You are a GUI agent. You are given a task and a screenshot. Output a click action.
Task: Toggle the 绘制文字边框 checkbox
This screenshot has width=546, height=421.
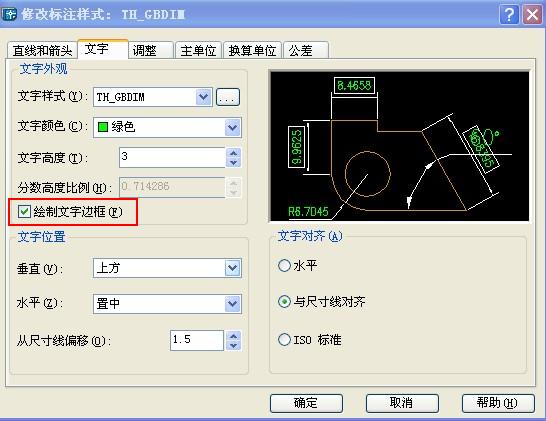pos(24,211)
